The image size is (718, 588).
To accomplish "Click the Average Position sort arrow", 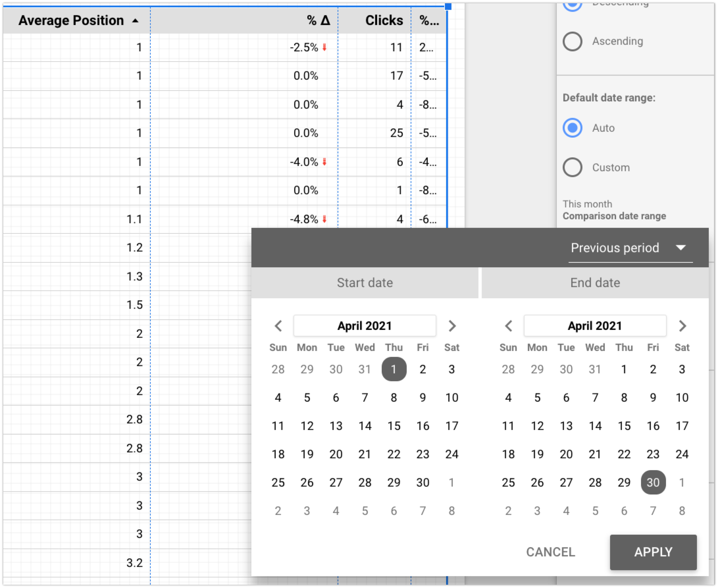I will 136,21.
